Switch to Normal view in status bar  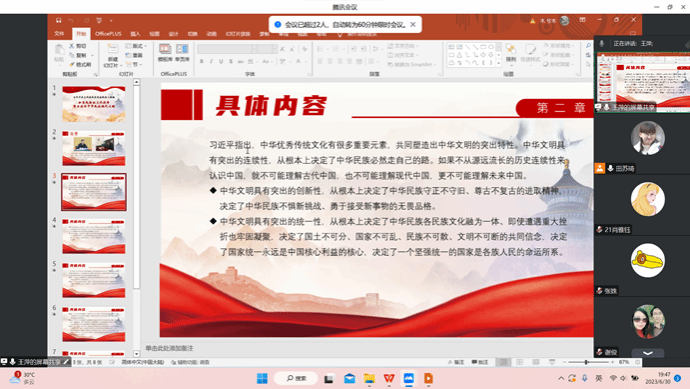coord(503,362)
